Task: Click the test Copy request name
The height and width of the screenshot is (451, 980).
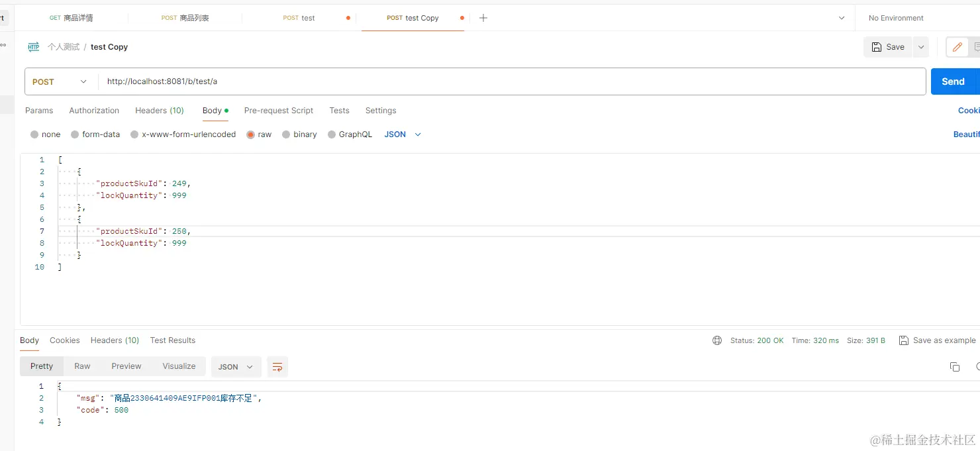Action: tap(109, 47)
